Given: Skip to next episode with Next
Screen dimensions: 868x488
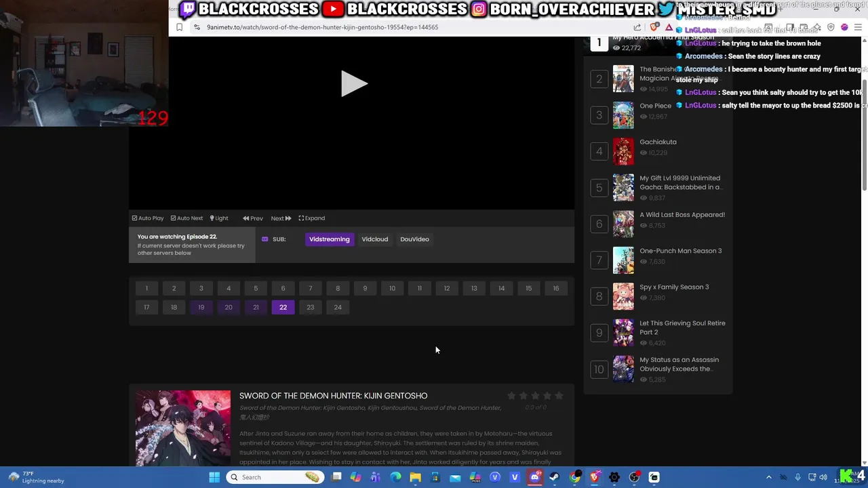Looking at the screenshot, I should tap(281, 218).
